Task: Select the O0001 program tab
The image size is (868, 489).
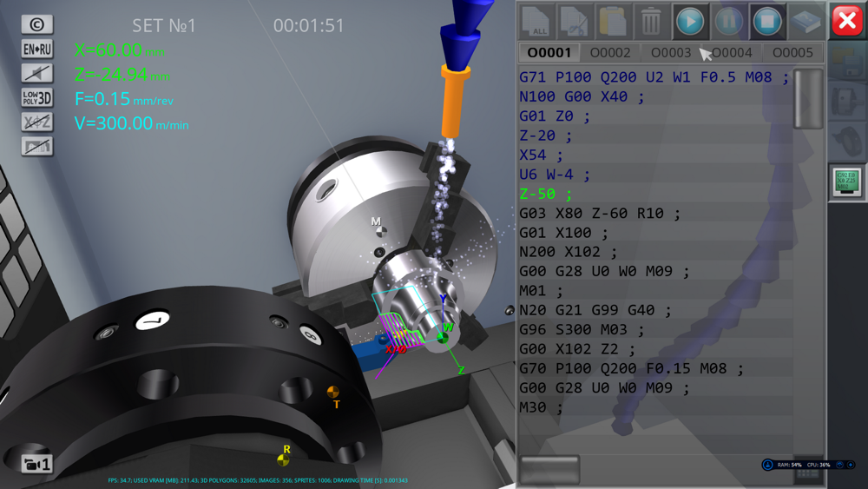Action: pyautogui.click(x=549, y=53)
